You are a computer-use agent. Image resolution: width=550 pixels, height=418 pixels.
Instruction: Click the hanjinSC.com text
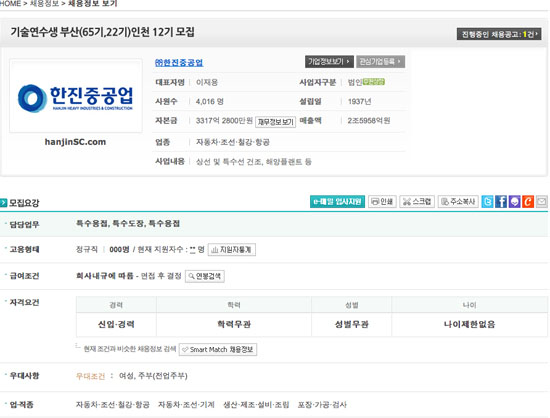[75, 142]
